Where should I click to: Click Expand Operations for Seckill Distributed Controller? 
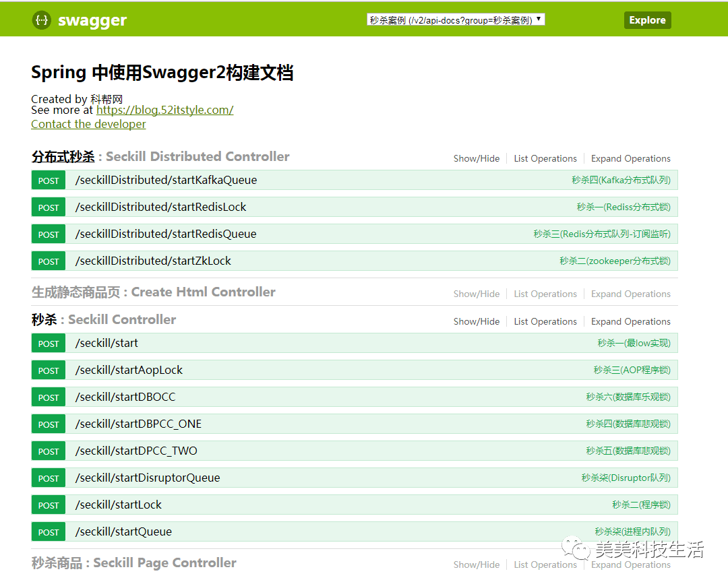630,158
